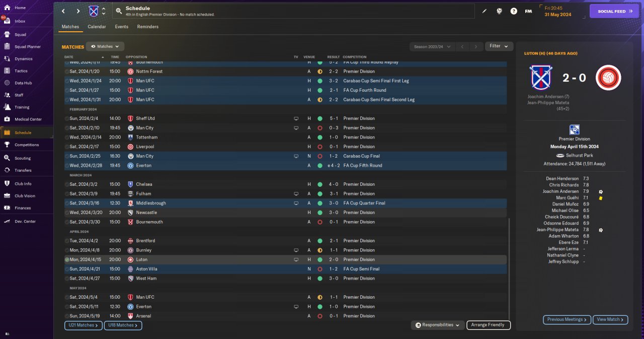The height and width of the screenshot is (339, 644).
Task: Go to the previous season arrow
Action: (462, 46)
